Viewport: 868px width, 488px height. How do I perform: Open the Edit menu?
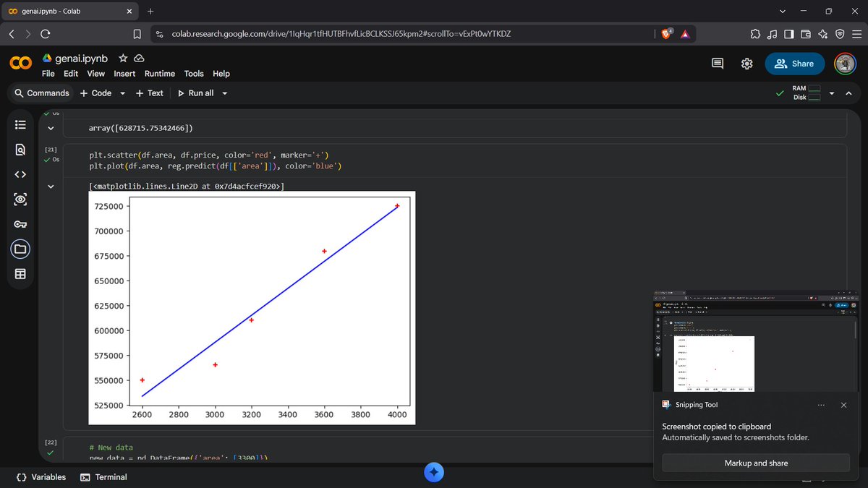click(71, 74)
